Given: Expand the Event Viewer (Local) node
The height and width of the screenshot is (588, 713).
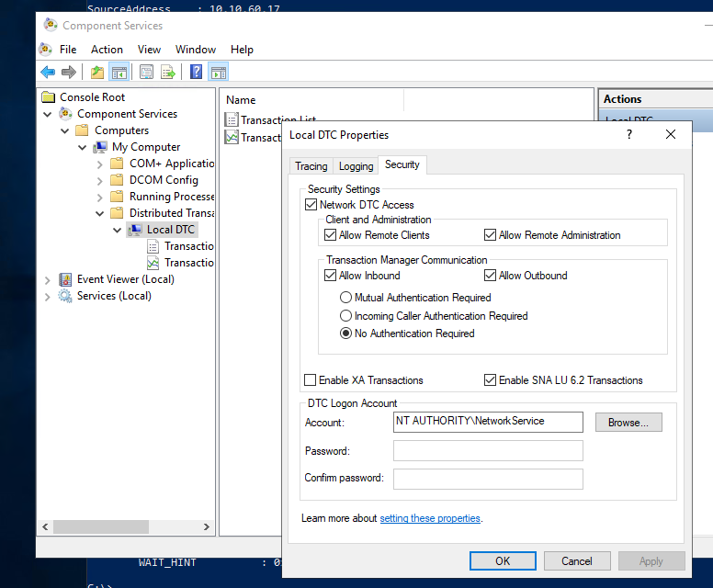Looking at the screenshot, I should tap(47, 280).
